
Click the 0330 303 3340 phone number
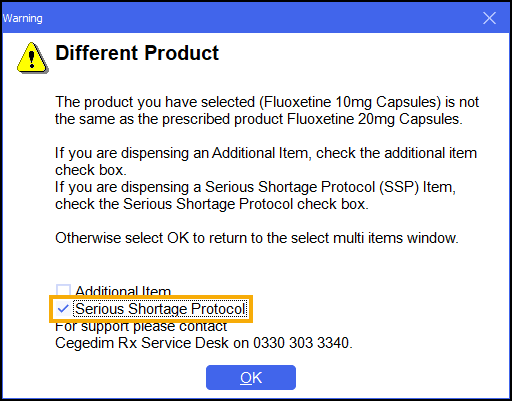point(301,343)
